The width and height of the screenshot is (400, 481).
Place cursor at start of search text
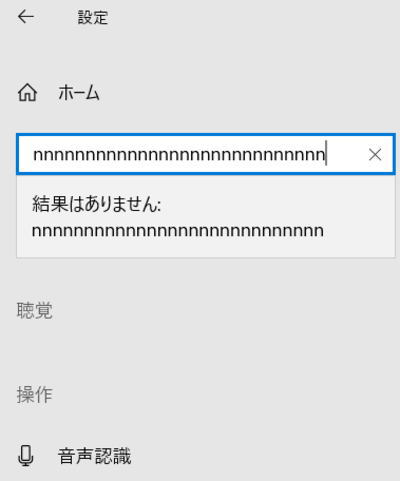[34, 155]
